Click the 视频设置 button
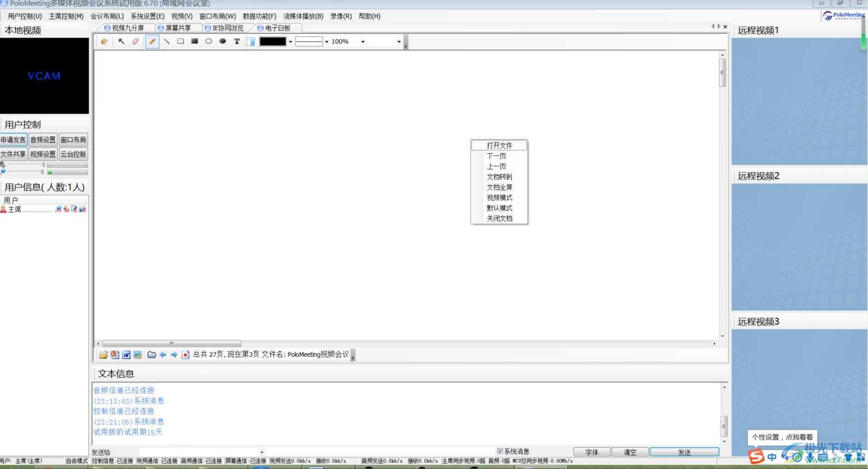 (x=43, y=154)
